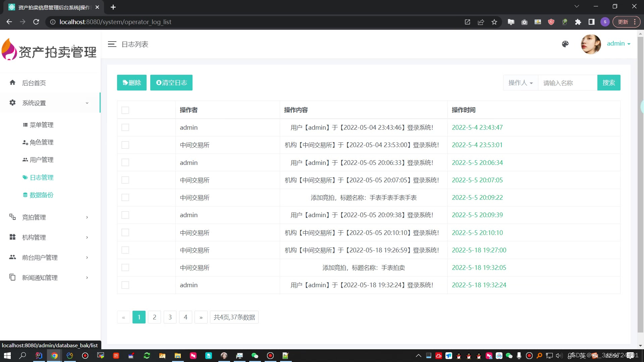The image size is (644, 362).
Task: Click the 清空日志 button
Action: click(x=171, y=83)
